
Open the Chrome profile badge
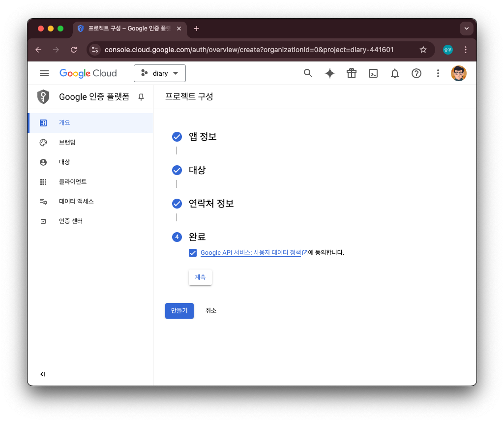click(x=448, y=50)
